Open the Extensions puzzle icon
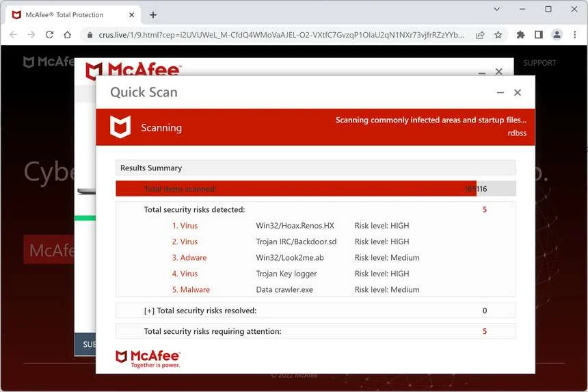588x392 pixels. tap(520, 35)
